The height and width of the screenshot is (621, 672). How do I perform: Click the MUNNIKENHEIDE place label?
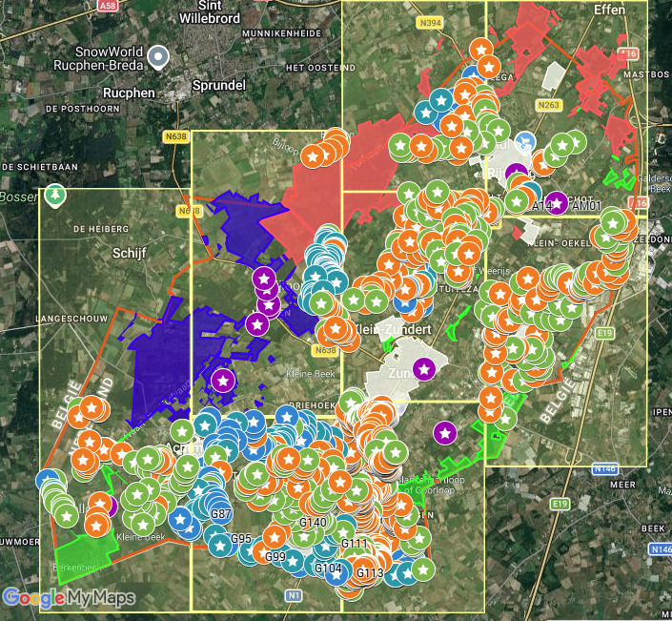(x=281, y=33)
